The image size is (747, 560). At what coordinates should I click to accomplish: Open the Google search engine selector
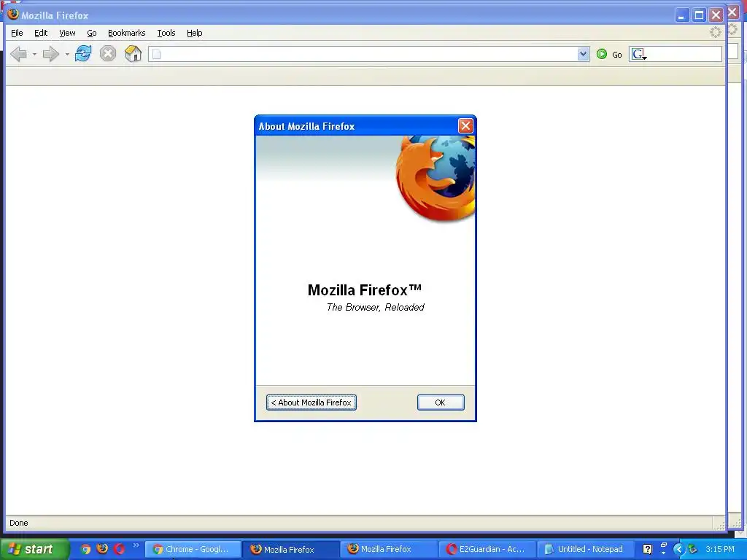pos(639,54)
